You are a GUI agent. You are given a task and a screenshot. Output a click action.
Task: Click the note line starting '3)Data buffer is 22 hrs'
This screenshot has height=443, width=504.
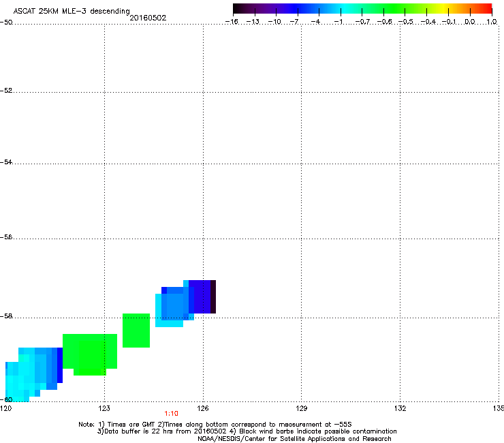tap(247, 431)
